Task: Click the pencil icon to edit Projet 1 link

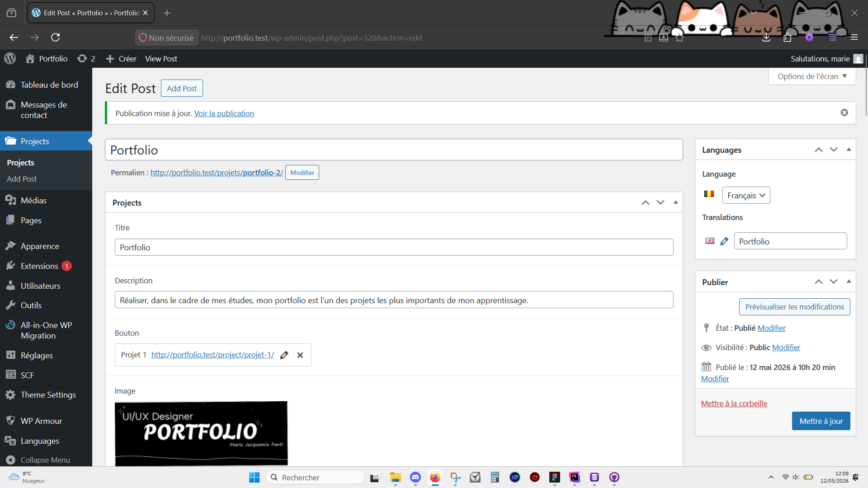Action: [284, 355]
